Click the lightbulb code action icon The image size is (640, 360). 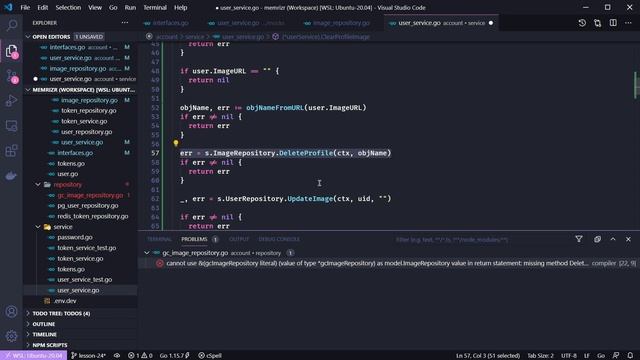[x=176, y=143]
